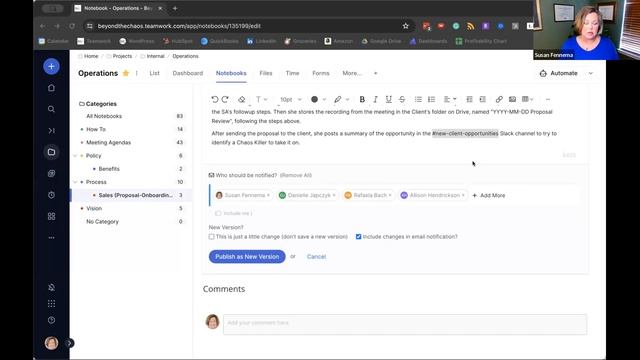Open a new browser tab
The width and height of the screenshot is (640, 360).
pos(175,8)
